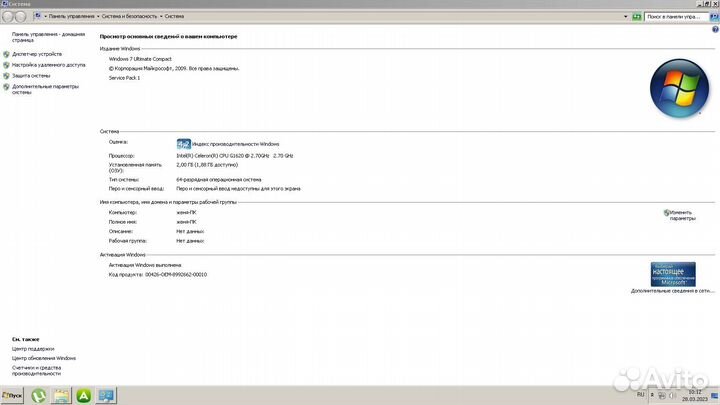Click the Service Pack 1 text
This screenshot has width=720, height=405.
(x=124, y=78)
